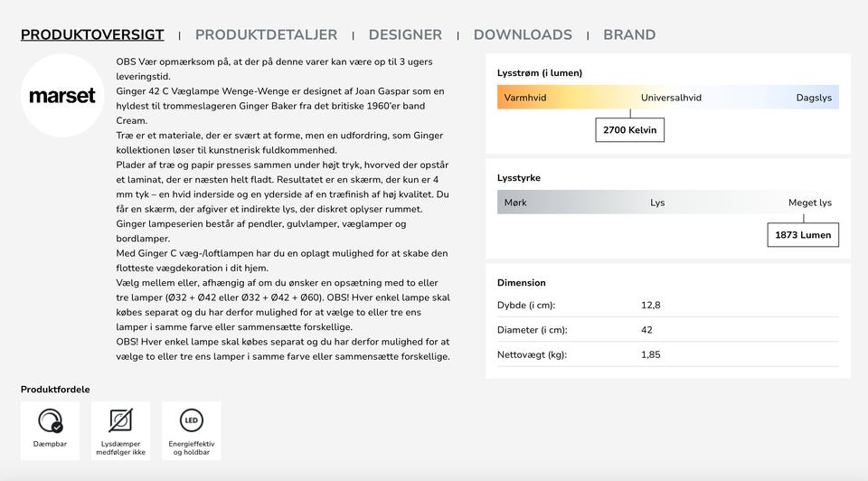The width and height of the screenshot is (868, 481).
Task: Click the Produktfordele heading
Action: tap(55, 390)
